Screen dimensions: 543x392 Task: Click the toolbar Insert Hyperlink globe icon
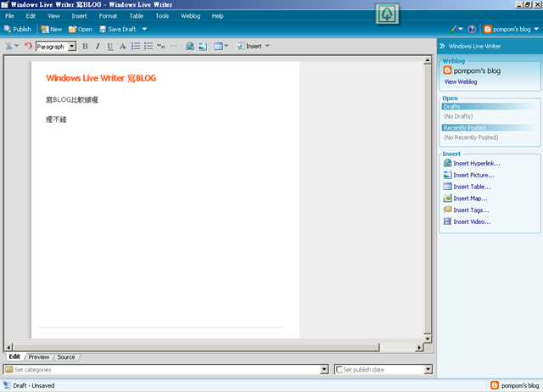tap(190, 46)
